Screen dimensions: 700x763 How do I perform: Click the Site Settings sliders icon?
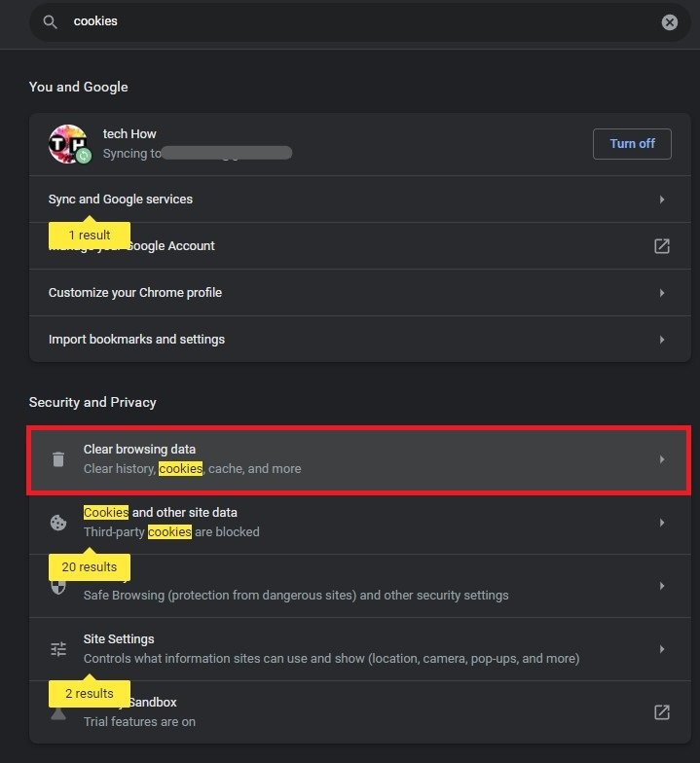[58, 649]
